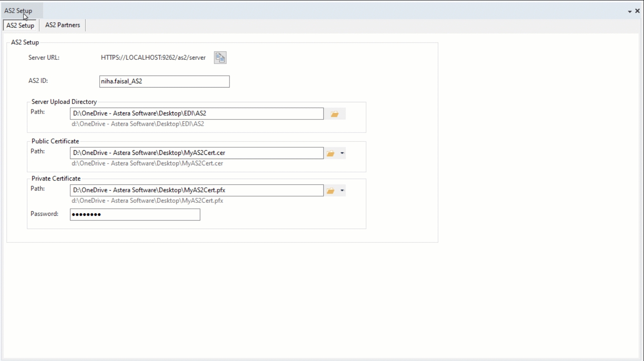Focus the Public Certificate path field

click(197, 153)
